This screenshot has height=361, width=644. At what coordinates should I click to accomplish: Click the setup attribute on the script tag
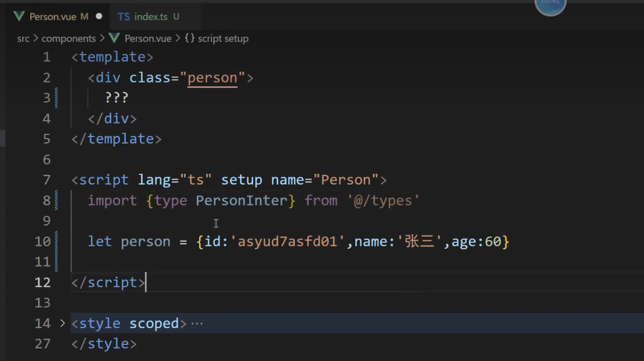241,180
